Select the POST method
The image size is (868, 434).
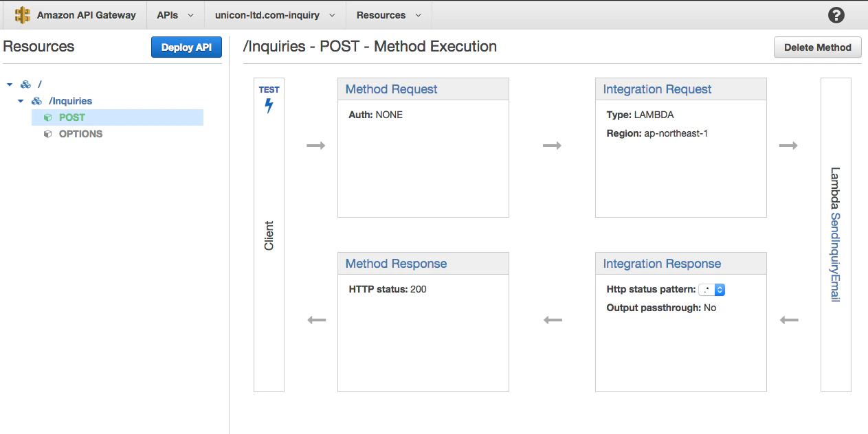(72, 117)
